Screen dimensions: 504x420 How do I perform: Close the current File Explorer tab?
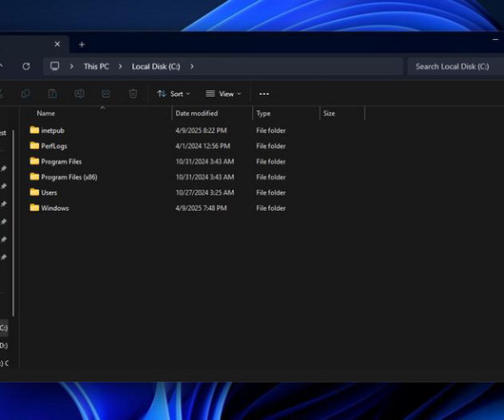coord(57,44)
